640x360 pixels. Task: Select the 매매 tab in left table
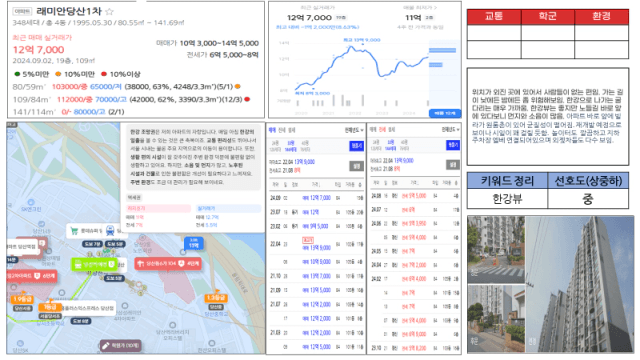[x=272, y=130]
